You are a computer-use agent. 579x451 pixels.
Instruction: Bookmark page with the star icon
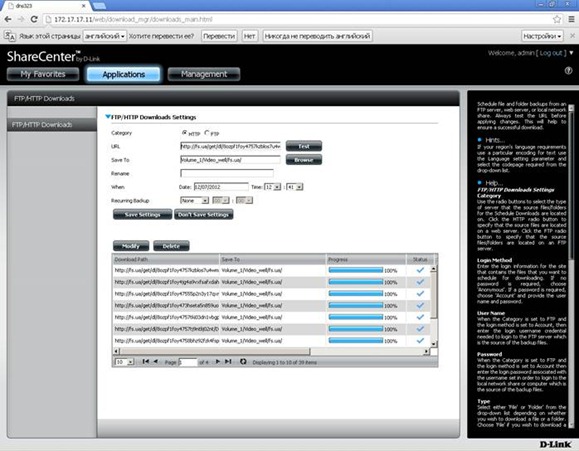[x=557, y=19]
